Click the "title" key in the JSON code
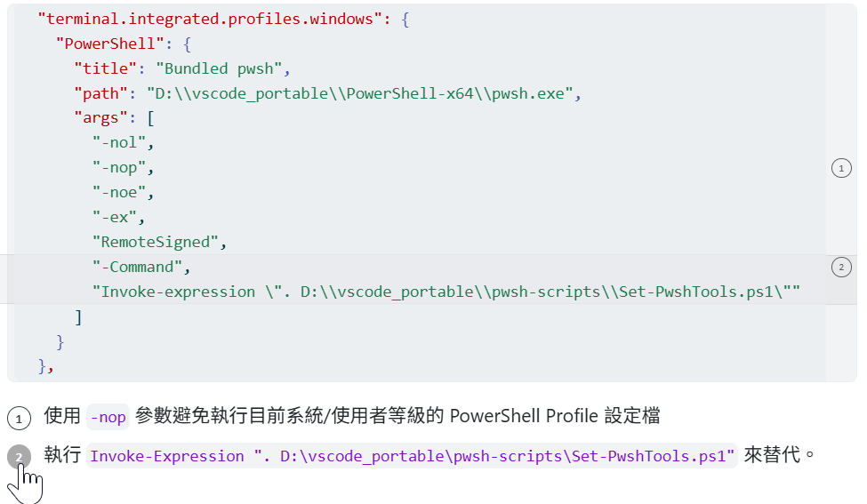This screenshot has width=867, height=504. coord(105,68)
